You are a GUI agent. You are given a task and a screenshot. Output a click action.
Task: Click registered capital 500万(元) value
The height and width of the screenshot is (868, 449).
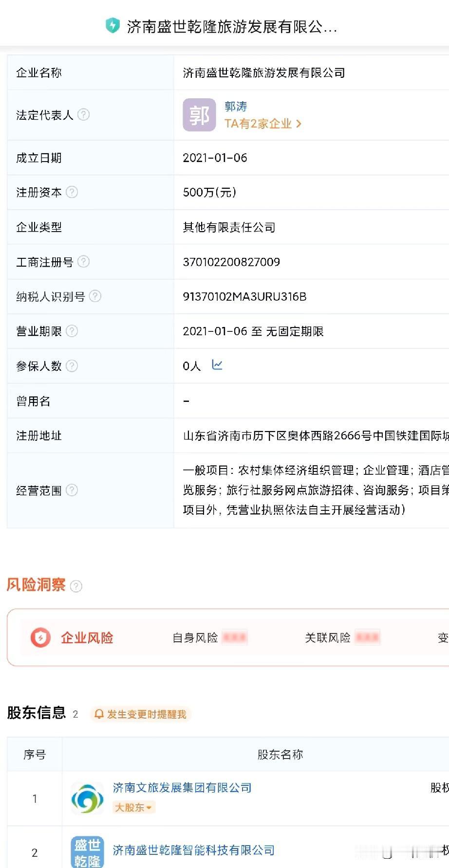click(x=209, y=192)
